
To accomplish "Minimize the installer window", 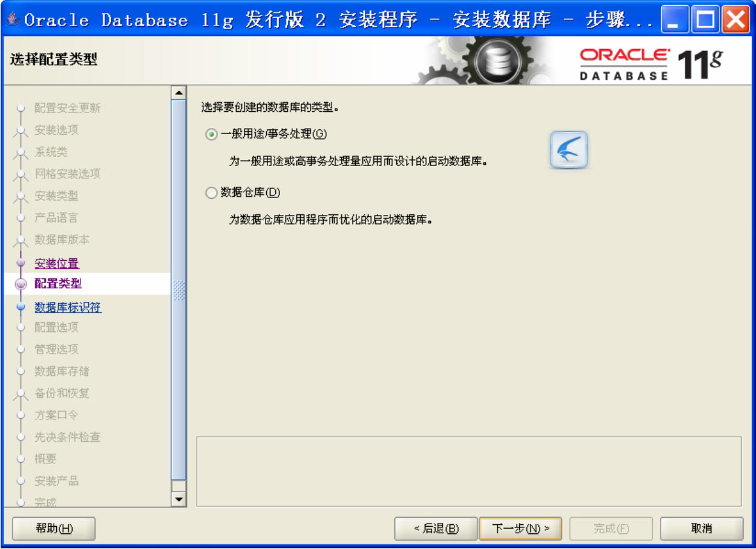I will [x=674, y=20].
